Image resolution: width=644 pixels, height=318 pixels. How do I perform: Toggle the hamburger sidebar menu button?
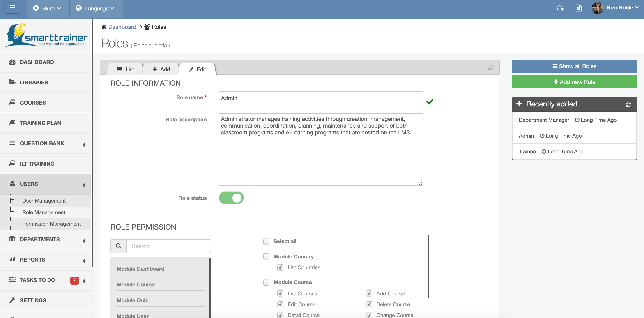(12, 8)
